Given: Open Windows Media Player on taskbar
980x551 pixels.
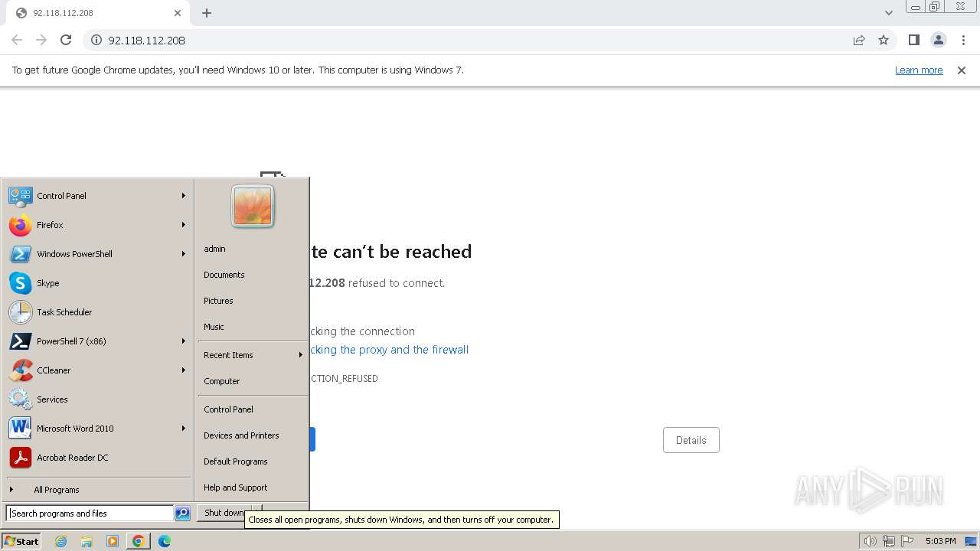Looking at the screenshot, I should pyautogui.click(x=113, y=541).
